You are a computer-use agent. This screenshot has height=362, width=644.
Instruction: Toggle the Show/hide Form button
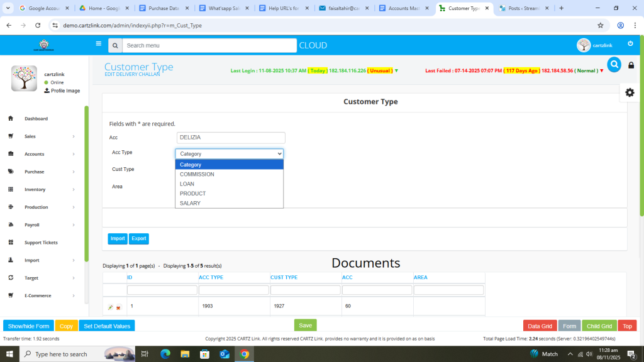pyautogui.click(x=28, y=326)
